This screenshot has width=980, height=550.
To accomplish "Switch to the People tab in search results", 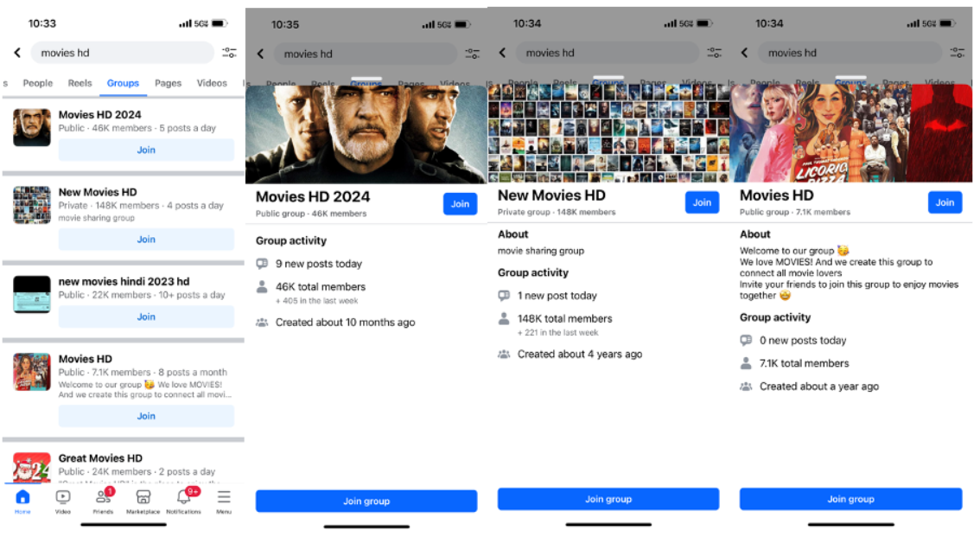I will pyautogui.click(x=38, y=83).
